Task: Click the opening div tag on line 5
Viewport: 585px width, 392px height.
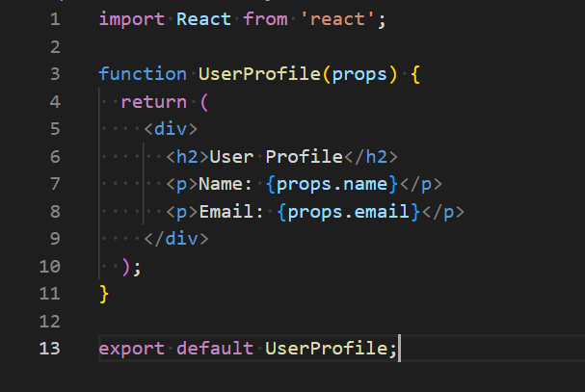Action: [x=171, y=129]
